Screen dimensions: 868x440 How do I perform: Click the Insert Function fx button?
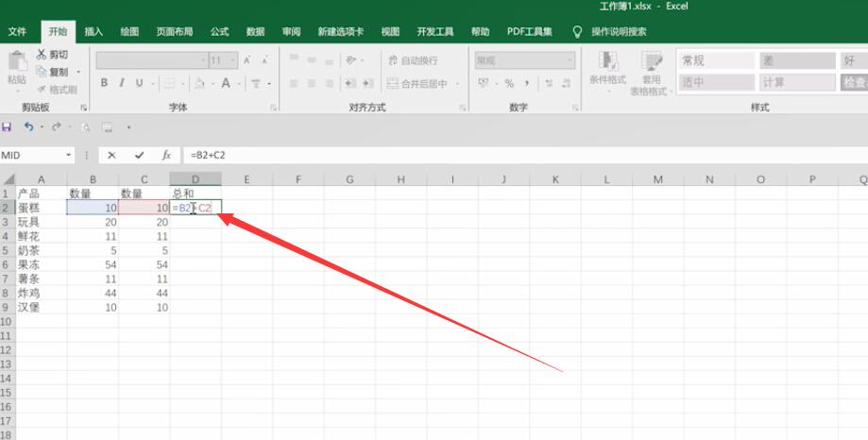(166, 156)
